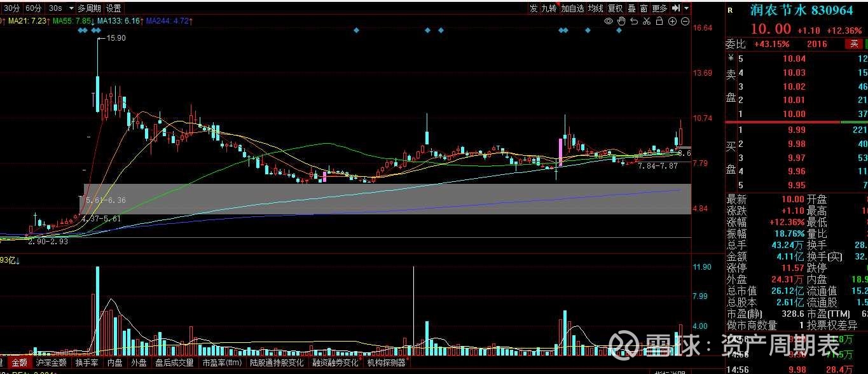The image size is (868, 374).
Task: Open dropdown arrow next to collapse icon
Action: 687,8
